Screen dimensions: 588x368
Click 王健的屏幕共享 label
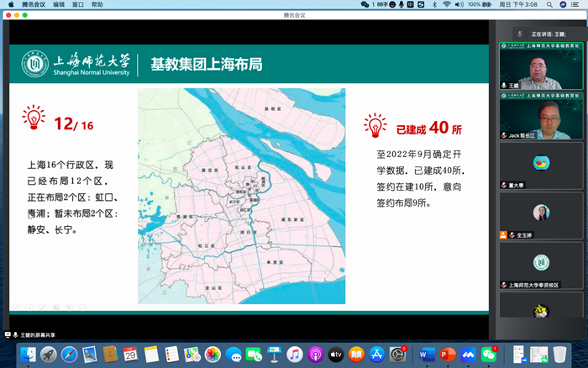click(38, 335)
